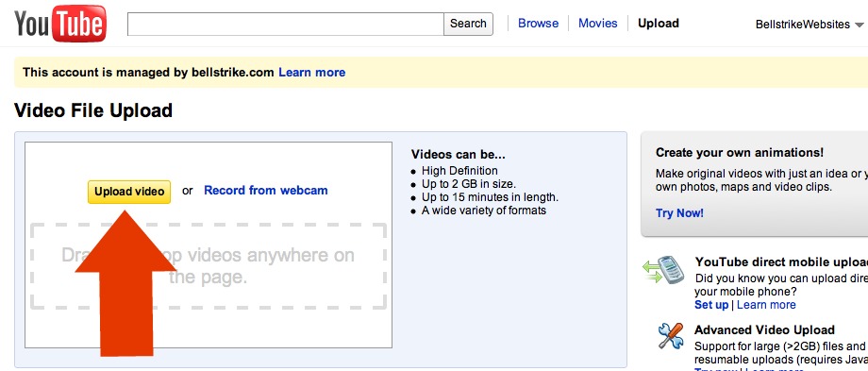Click the Set up link for mobile uploads

point(711,305)
